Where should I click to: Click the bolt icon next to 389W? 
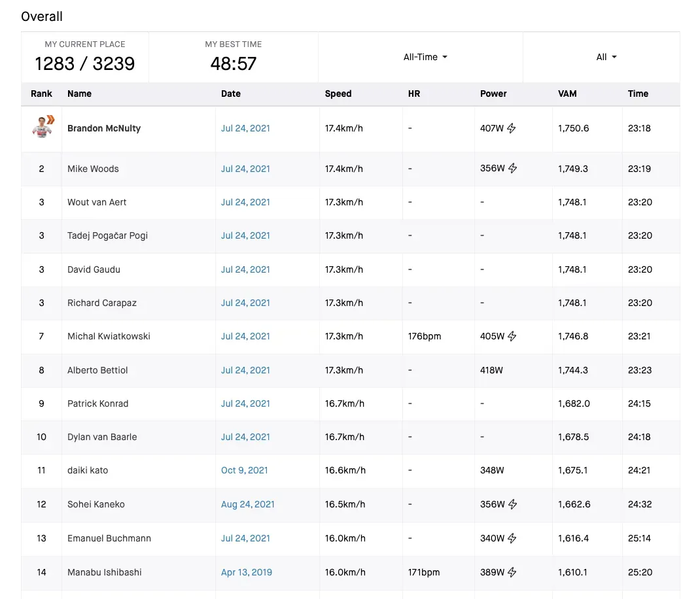pos(512,572)
